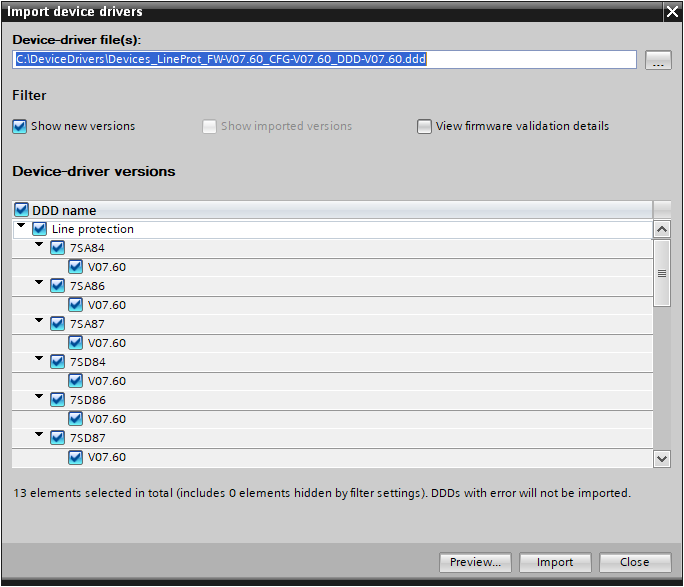Click the scroll up arrow of the list
The width and height of the screenshot is (684, 587).
click(661, 229)
